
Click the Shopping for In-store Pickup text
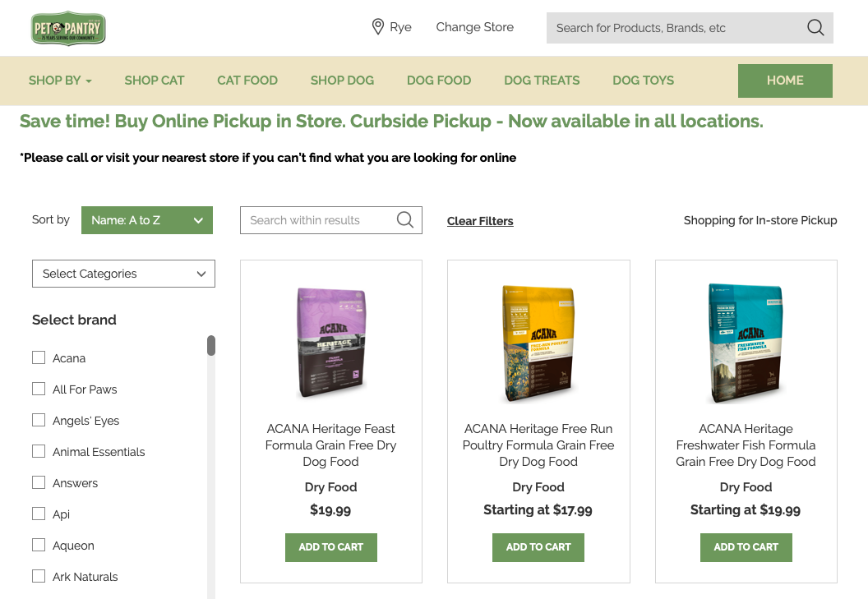click(x=760, y=220)
